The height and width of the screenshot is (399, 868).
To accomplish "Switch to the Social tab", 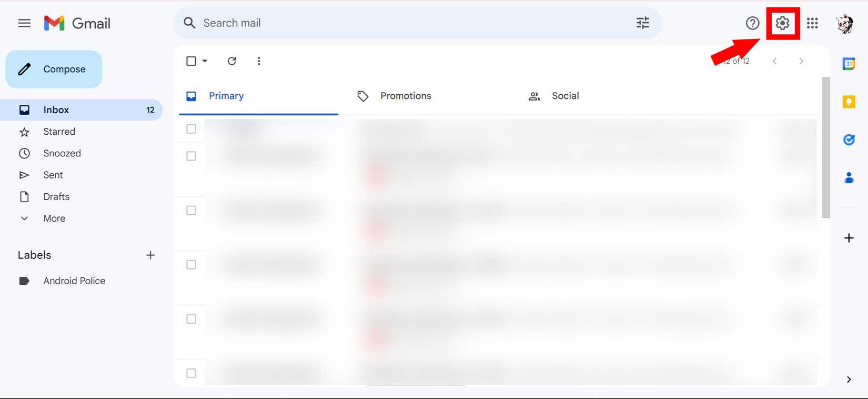I will (564, 96).
